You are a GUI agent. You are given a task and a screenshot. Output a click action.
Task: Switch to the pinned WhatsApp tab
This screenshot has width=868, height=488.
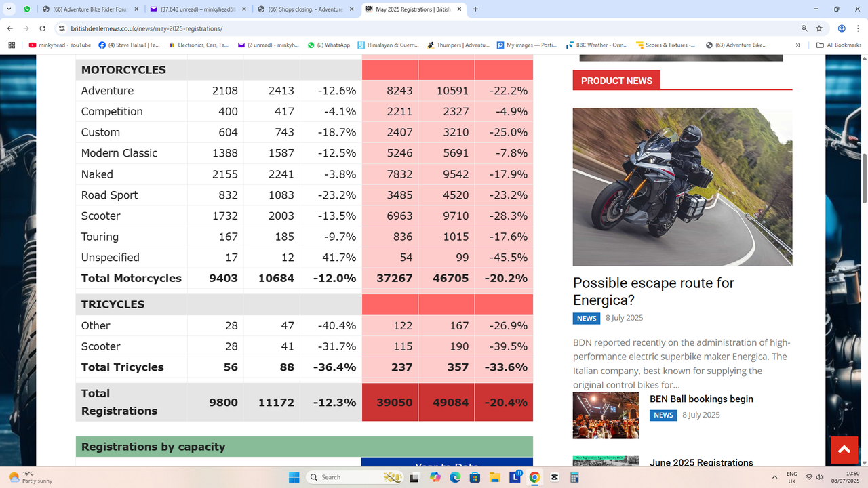point(27,9)
